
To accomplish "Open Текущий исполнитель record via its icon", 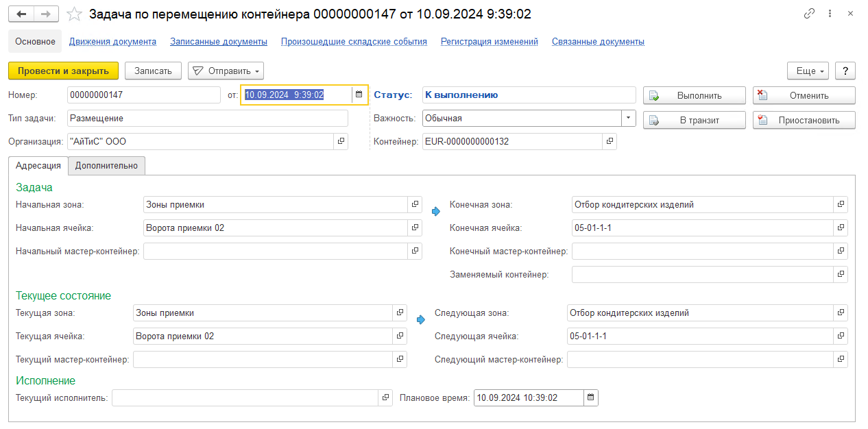I will tap(385, 397).
